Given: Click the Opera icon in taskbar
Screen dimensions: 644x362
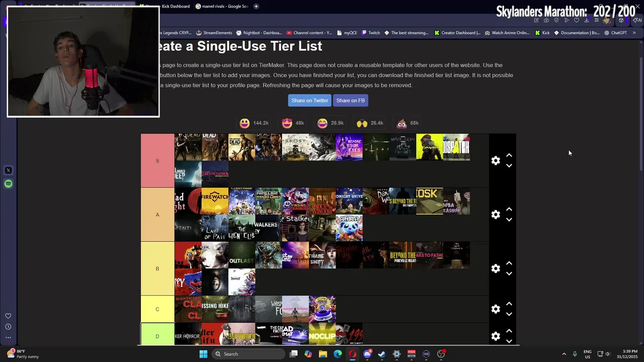Looking at the screenshot, I should 352,354.
